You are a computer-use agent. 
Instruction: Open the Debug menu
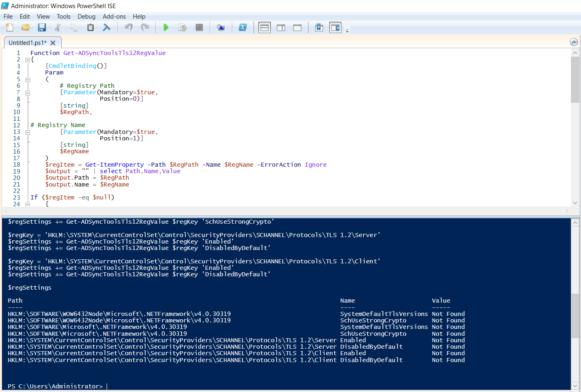click(87, 17)
